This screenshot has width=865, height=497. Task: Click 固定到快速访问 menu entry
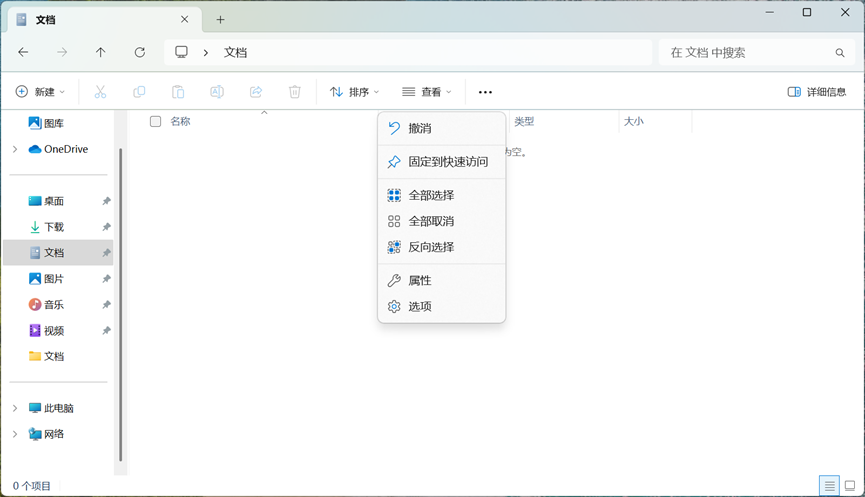pos(448,162)
